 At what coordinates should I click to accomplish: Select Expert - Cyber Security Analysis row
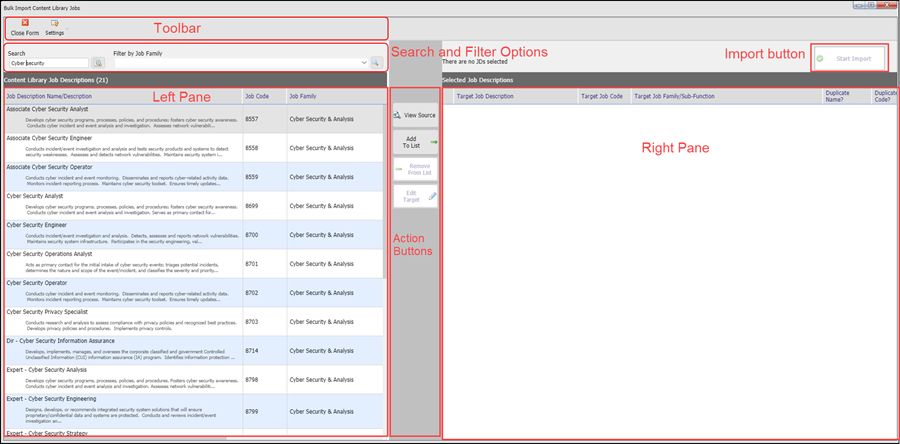(x=193, y=379)
